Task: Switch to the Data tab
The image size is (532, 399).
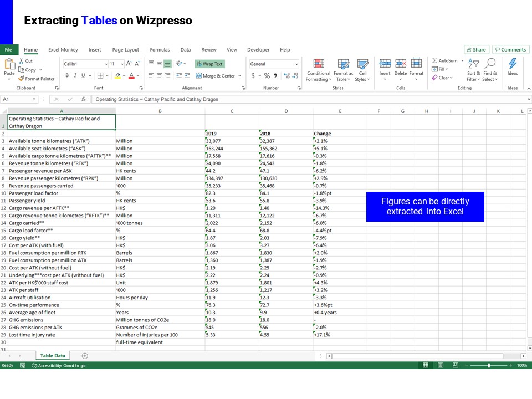Action: point(185,49)
